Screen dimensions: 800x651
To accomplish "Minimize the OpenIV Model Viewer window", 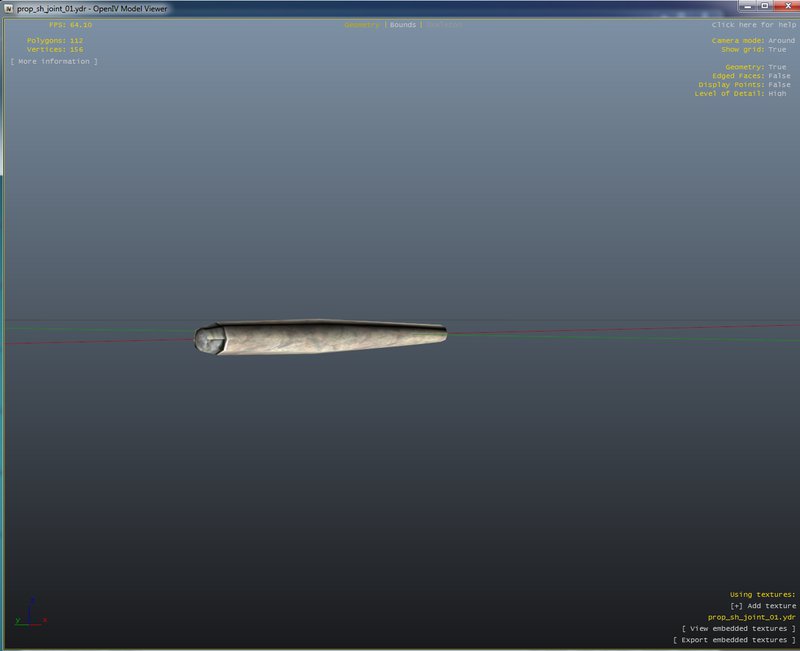I will coord(747,6).
